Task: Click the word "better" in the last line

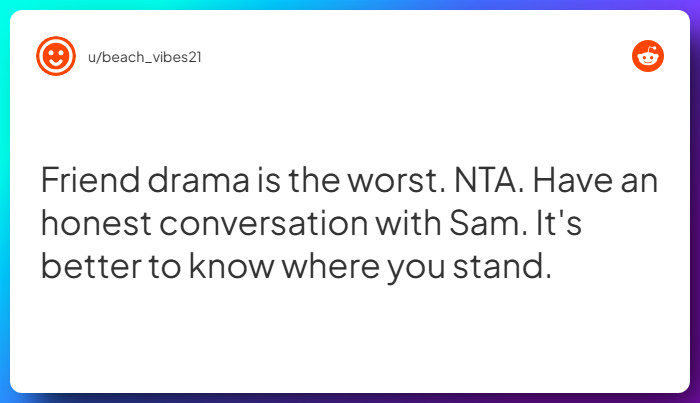Action: (x=91, y=268)
